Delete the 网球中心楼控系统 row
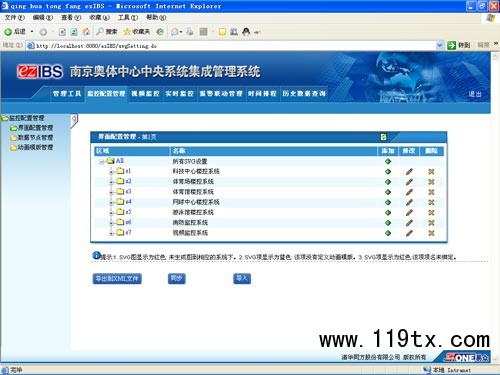 coord(431,202)
